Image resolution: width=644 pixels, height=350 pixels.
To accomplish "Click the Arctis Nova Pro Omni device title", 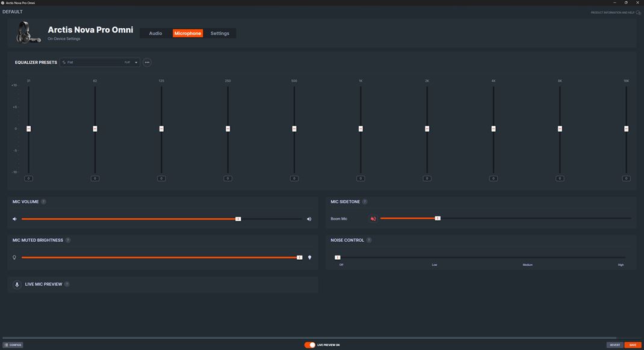I will (90, 29).
